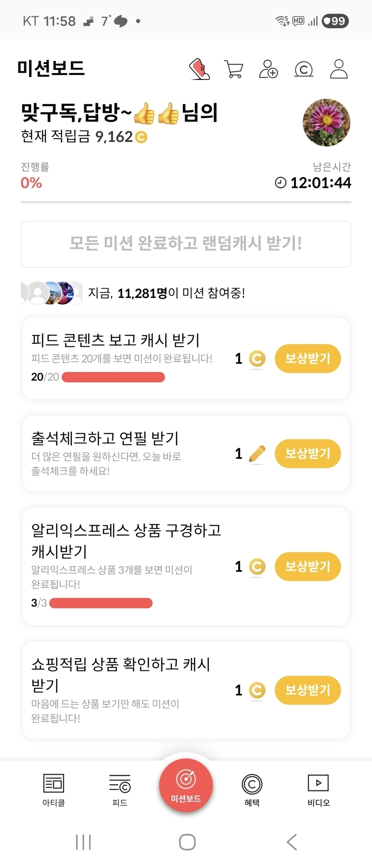Open the 혜택 benefits tab
The height and width of the screenshot is (868, 372).
tap(252, 790)
